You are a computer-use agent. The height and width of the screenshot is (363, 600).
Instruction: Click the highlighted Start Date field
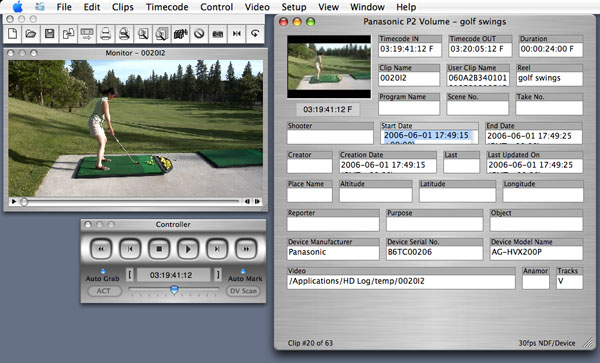[429, 137]
